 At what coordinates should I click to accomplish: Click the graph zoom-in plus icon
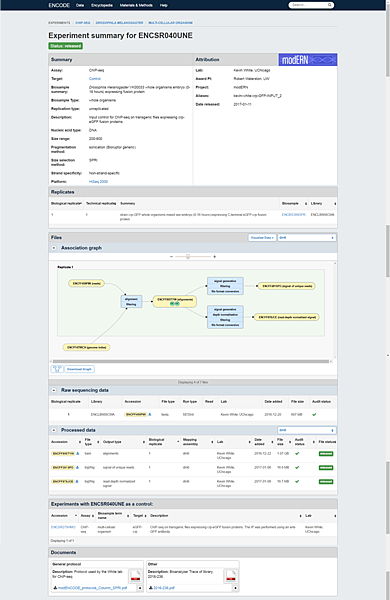pos(215,256)
